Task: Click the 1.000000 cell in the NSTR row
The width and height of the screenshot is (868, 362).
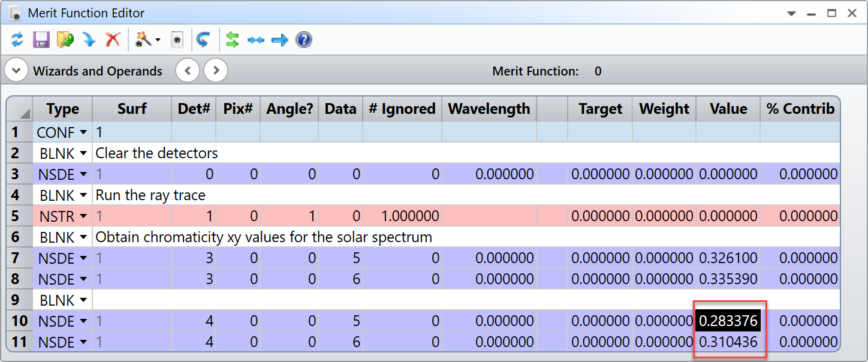Action: click(x=402, y=216)
